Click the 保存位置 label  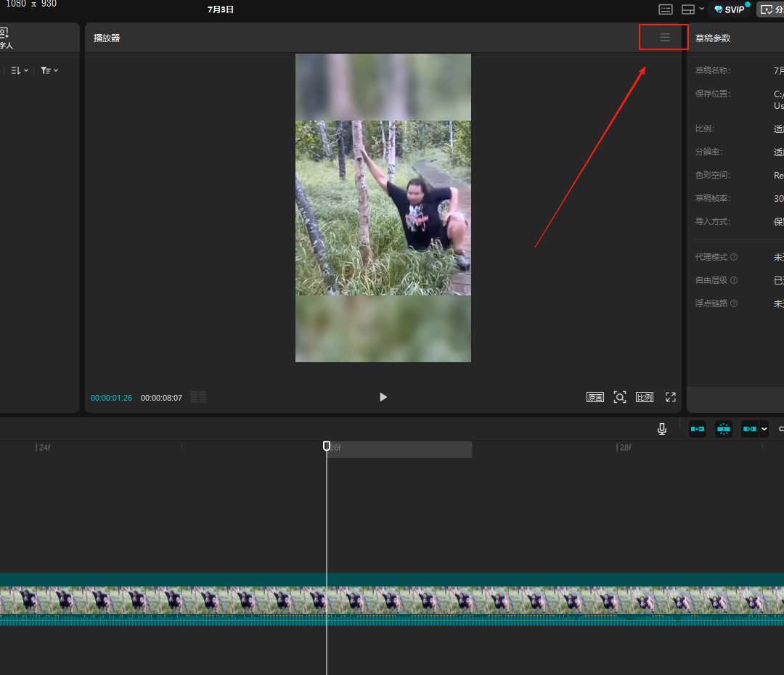713,94
